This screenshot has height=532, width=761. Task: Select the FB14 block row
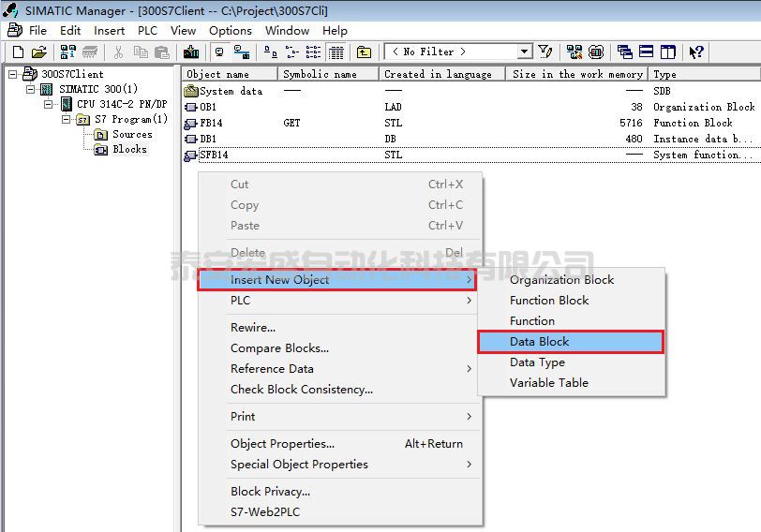tap(211, 123)
